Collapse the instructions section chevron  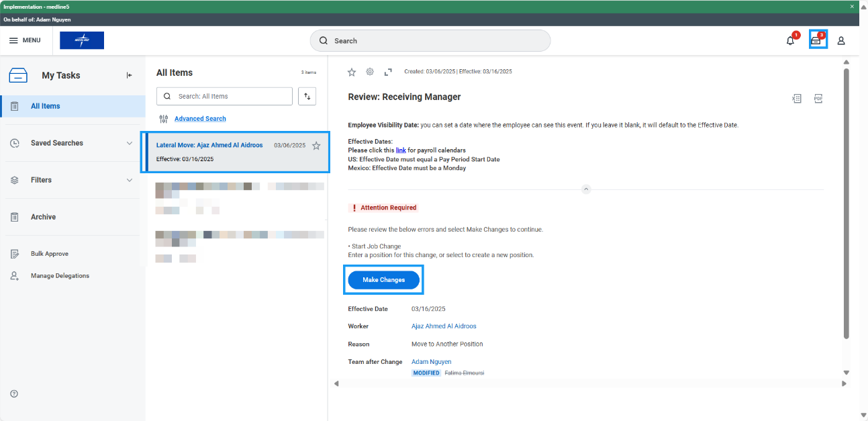pos(585,189)
